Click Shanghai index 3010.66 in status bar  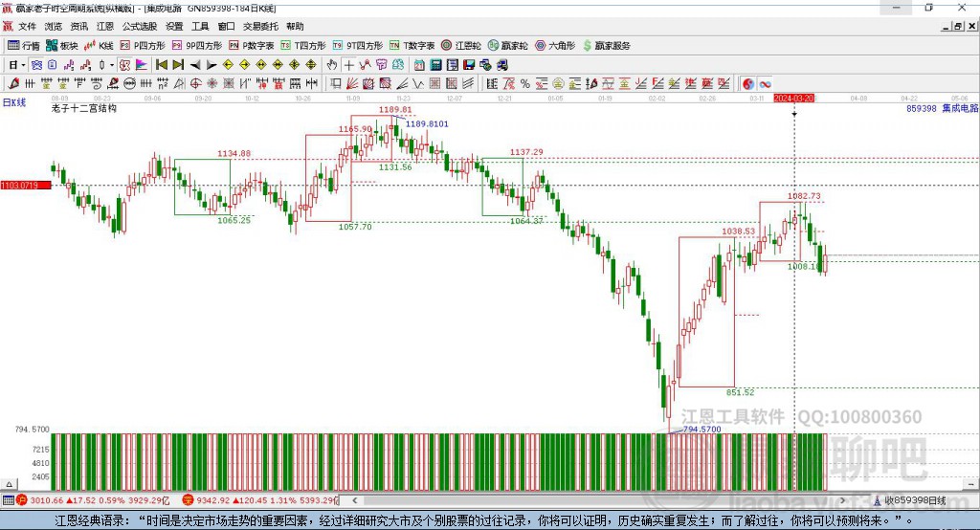coord(46,500)
